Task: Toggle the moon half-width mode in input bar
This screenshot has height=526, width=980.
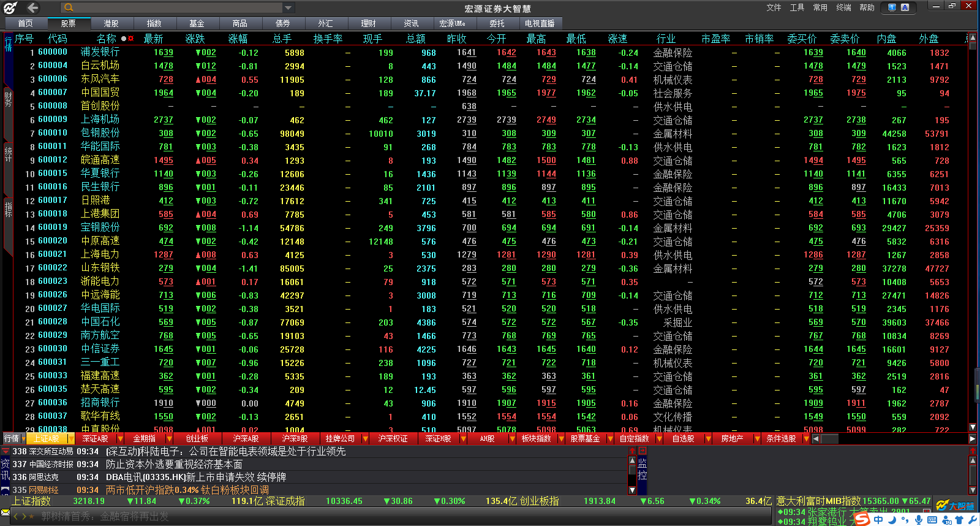Action: [892, 520]
